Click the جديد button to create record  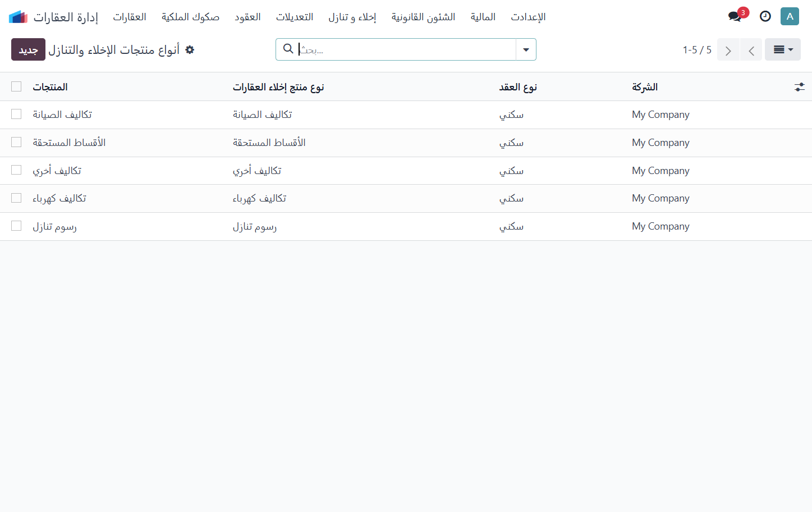tap(28, 49)
